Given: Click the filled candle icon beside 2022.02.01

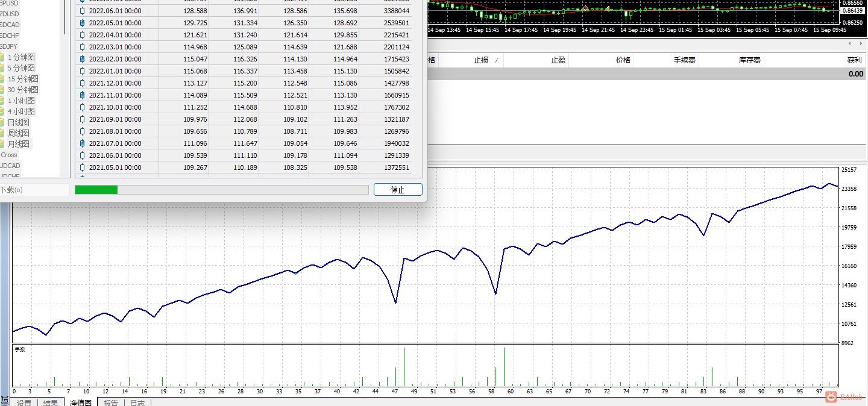Looking at the screenshot, I should tap(83, 59).
